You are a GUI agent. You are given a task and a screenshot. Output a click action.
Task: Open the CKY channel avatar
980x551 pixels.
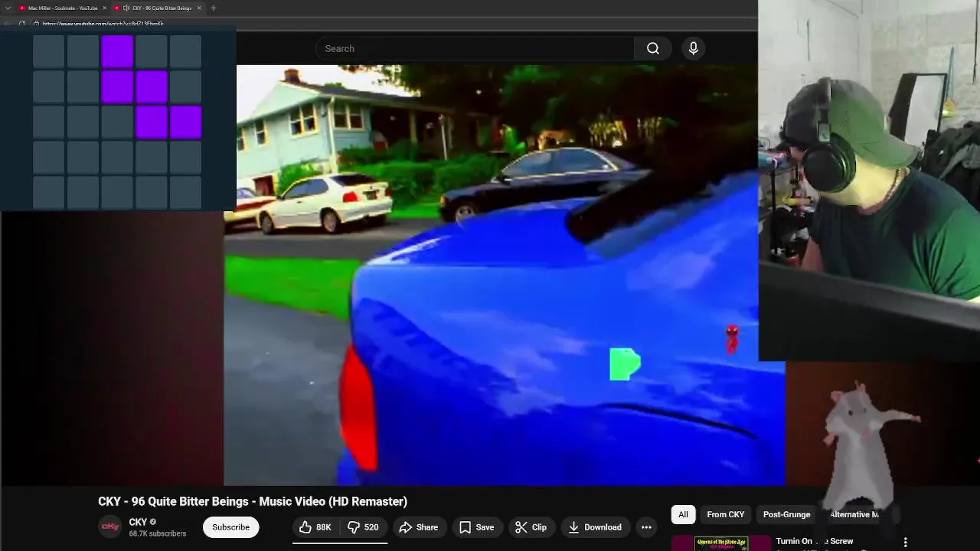(110, 527)
